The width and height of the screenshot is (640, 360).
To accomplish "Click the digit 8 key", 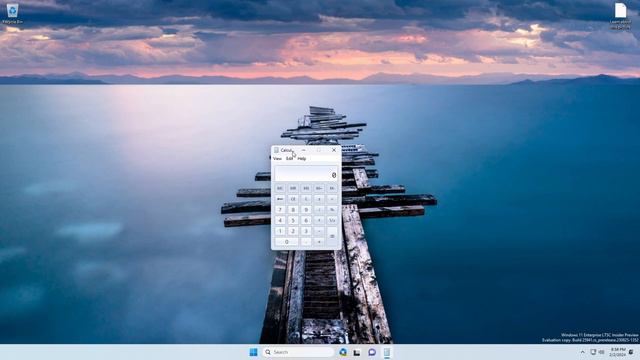I will pos(293,209).
